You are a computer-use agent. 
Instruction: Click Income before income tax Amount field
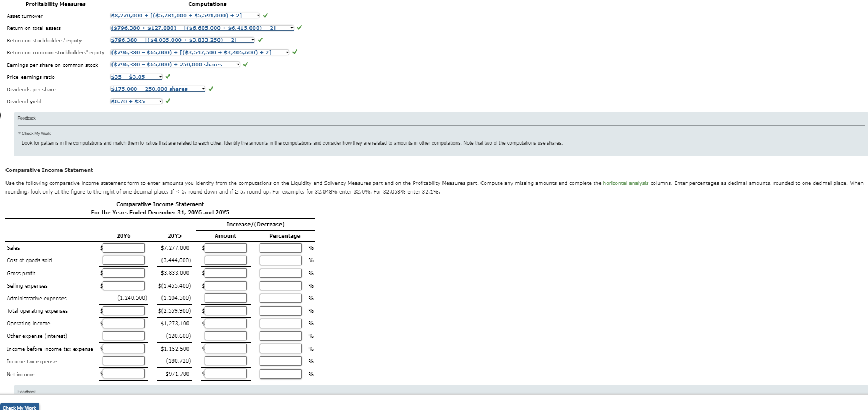pos(226,349)
